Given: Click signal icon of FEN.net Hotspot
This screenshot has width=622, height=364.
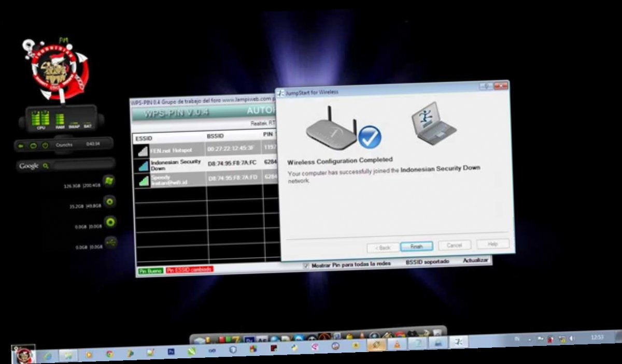Looking at the screenshot, I should 142,151.
